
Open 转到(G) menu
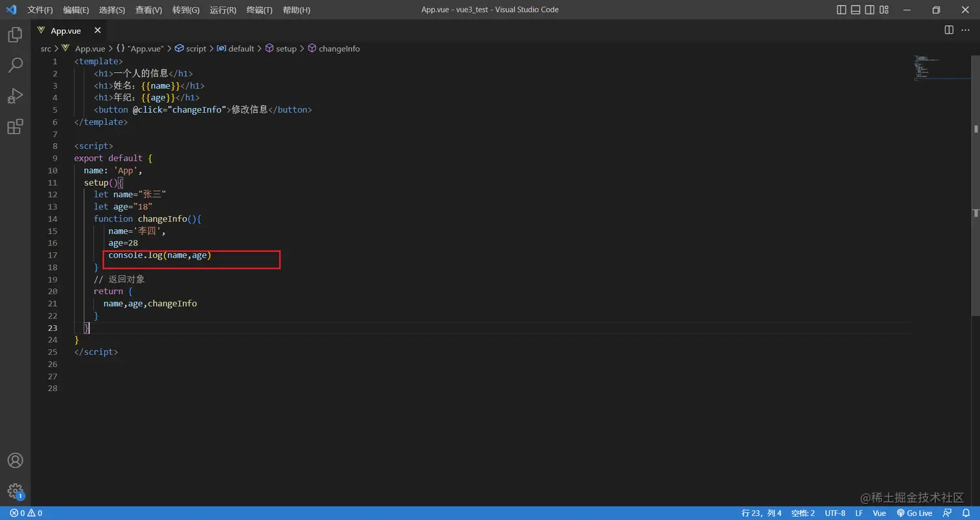(186, 10)
